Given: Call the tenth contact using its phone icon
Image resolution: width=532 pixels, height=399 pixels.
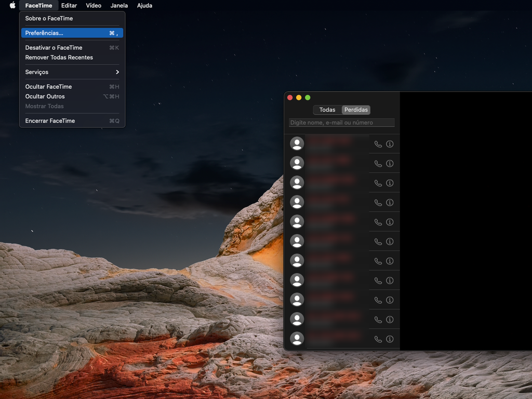Looking at the screenshot, I should click(x=378, y=320).
